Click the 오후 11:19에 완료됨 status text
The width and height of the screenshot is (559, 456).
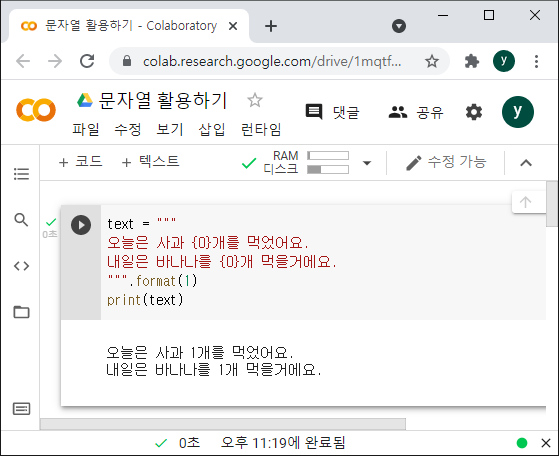coord(283,443)
